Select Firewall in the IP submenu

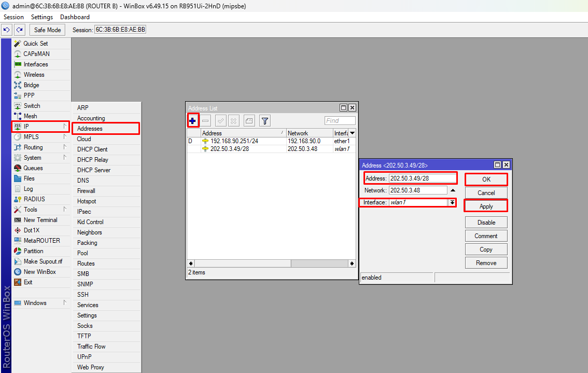coord(106,190)
